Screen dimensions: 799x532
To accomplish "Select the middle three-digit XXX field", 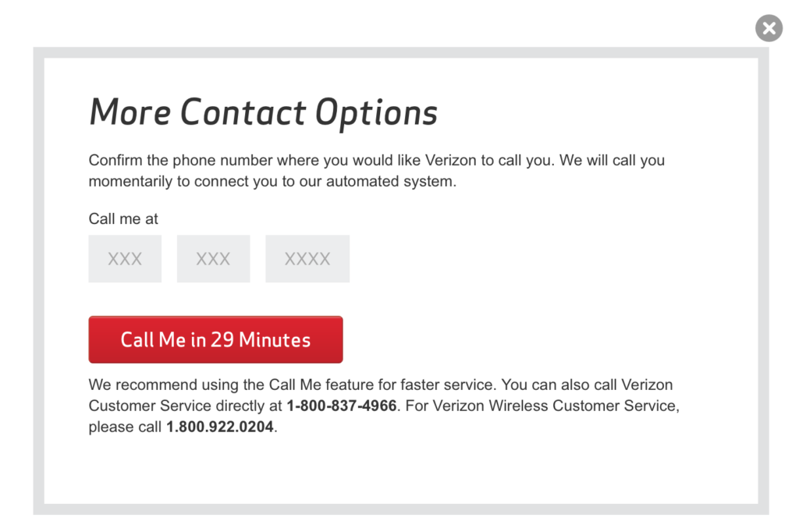I will coord(214,258).
